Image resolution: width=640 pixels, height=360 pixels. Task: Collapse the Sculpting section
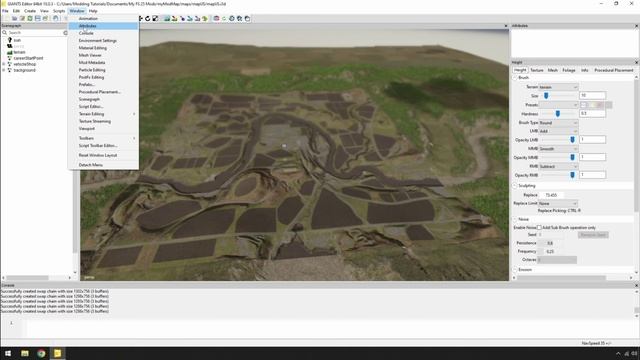pyautogui.click(x=515, y=186)
